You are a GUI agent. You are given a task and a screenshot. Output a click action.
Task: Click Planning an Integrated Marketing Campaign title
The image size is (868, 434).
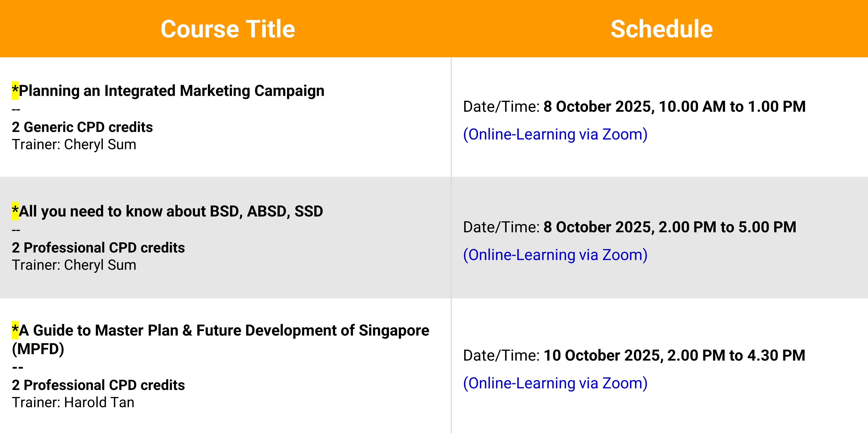pyautogui.click(x=171, y=91)
